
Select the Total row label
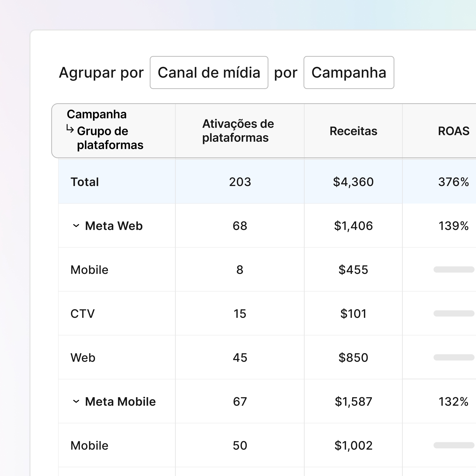pos(84,182)
